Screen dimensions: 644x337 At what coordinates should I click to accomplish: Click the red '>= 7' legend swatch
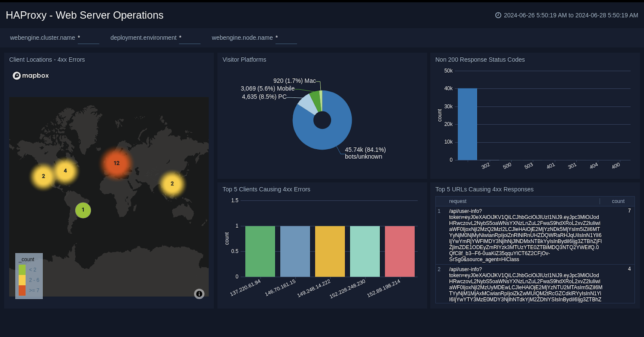point(22,290)
